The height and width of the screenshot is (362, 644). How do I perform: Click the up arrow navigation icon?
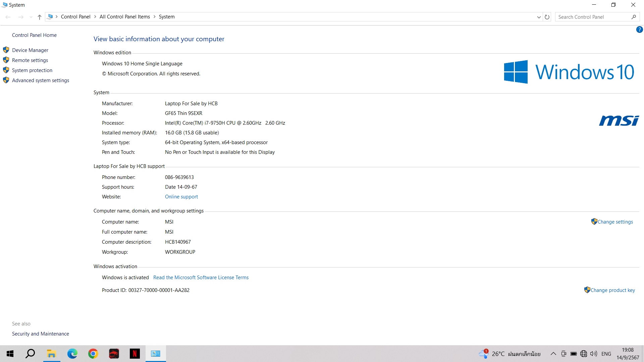click(x=40, y=17)
